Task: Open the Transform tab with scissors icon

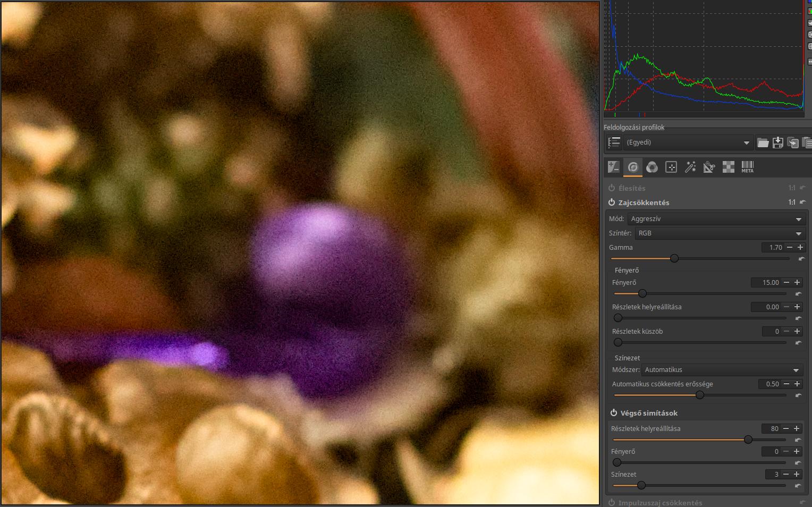Action: pos(709,167)
